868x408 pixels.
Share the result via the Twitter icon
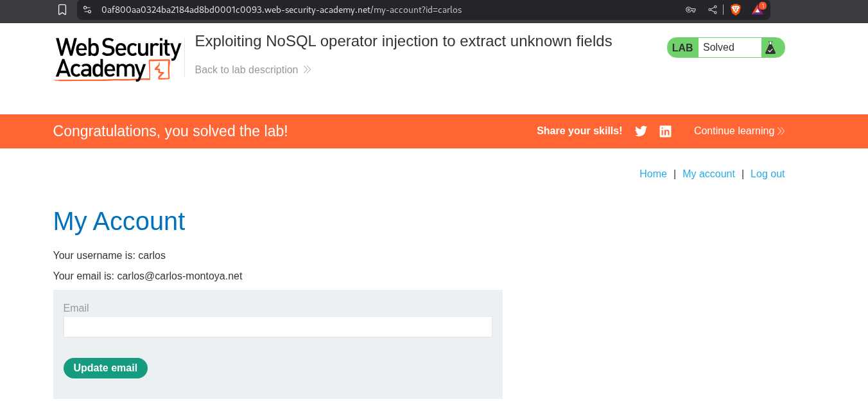pos(641,131)
